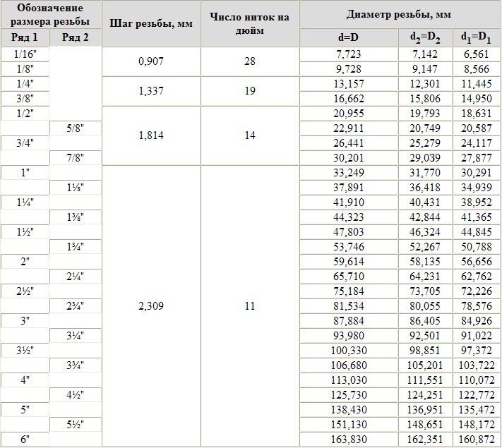Select the 'Ряд 2' sub-header
This screenshot has width=502, height=448.
coord(76,37)
